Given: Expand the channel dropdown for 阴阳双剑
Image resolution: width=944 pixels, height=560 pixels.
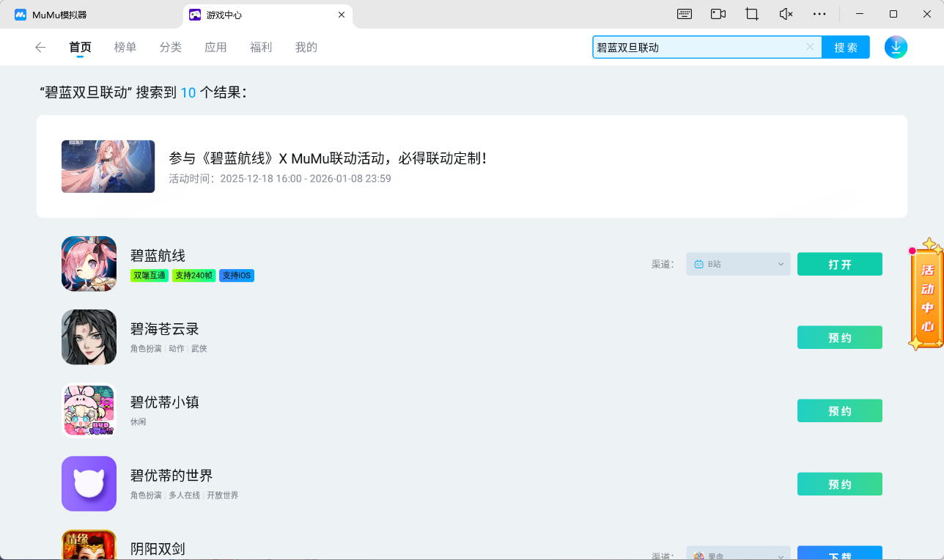Looking at the screenshot, I should 738,555.
